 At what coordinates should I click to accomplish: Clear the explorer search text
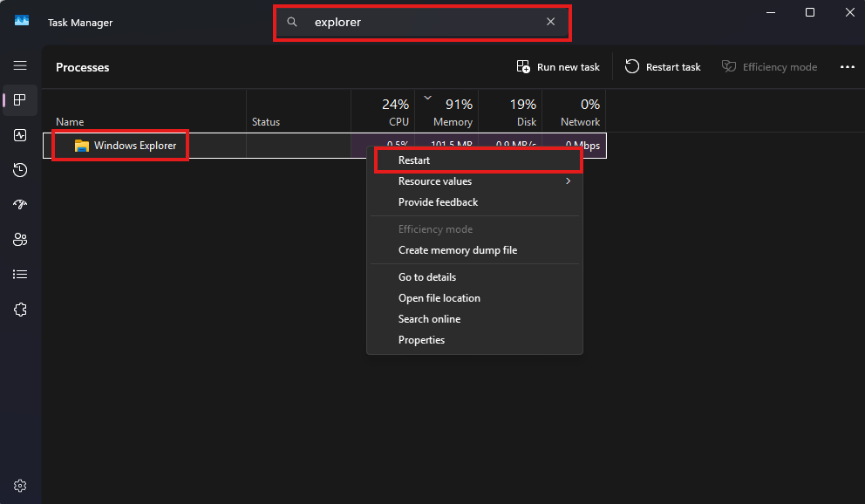[550, 22]
